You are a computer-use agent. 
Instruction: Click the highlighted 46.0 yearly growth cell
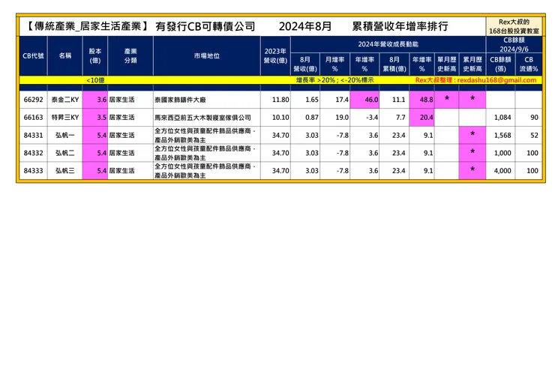[364, 100]
